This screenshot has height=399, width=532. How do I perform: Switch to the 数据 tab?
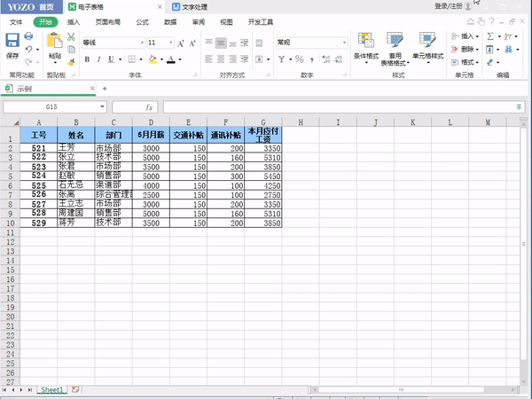[x=170, y=22]
